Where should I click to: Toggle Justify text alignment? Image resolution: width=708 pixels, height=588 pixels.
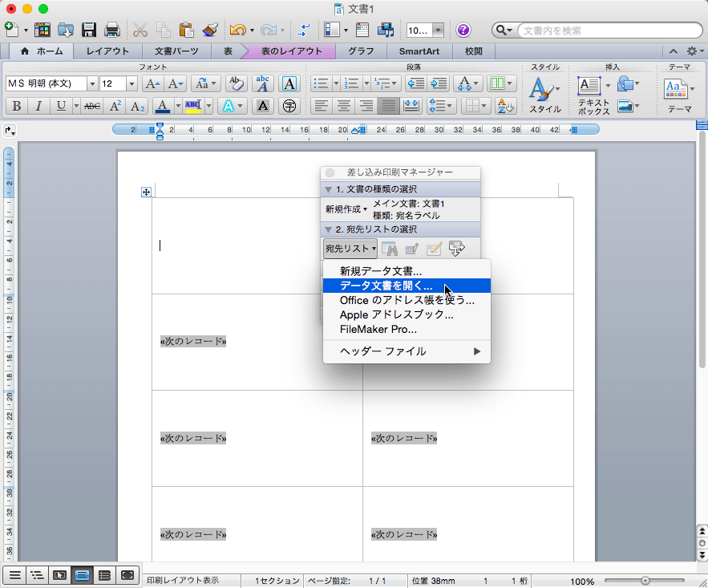388,107
